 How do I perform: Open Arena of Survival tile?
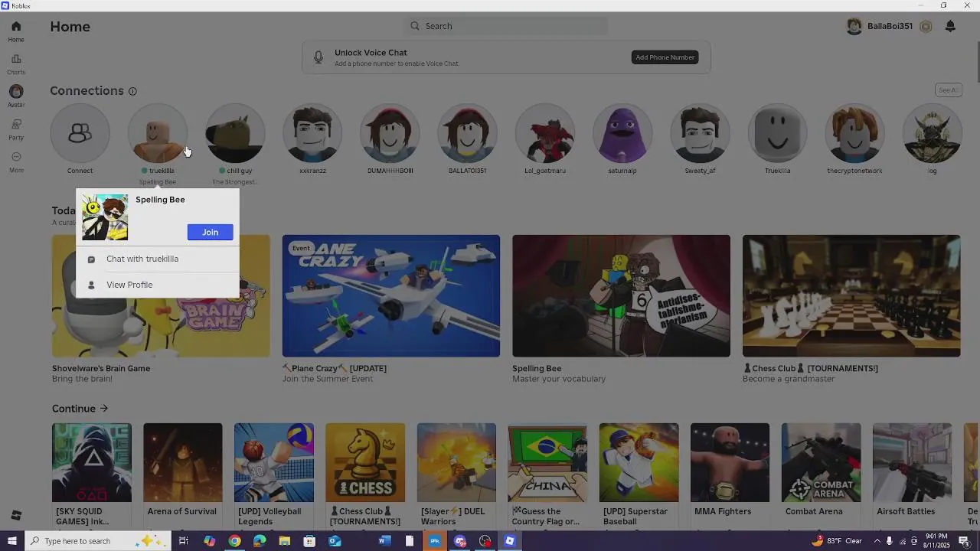point(183,463)
